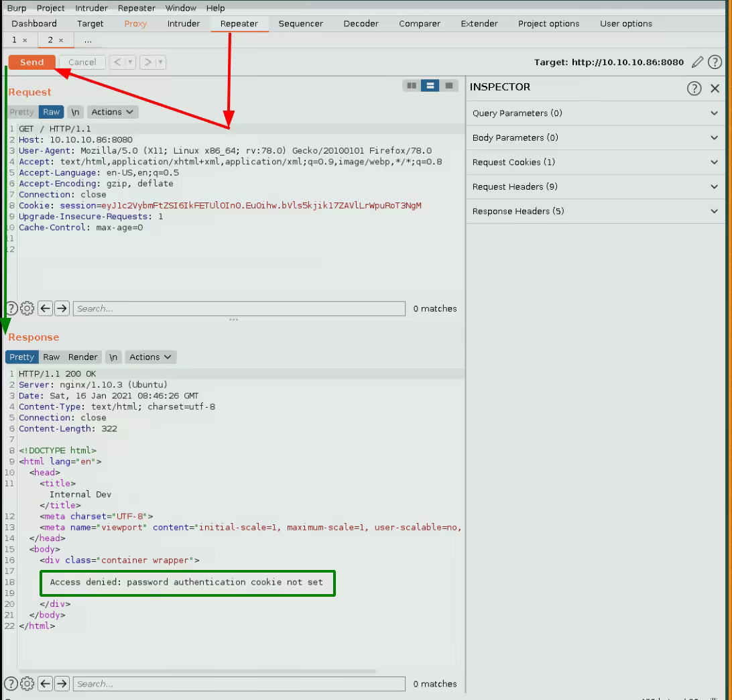This screenshot has width=732, height=700.
Task: Click the orange Send button
Action: pyautogui.click(x=32, y=62)
